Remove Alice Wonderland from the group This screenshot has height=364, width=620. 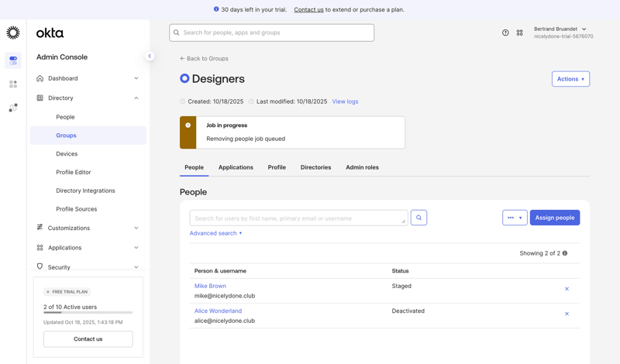(567, 314)
